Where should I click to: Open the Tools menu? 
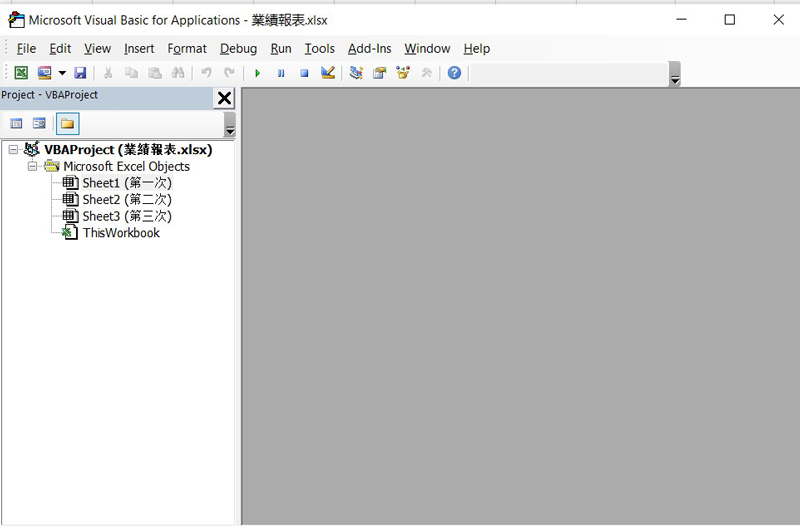click(x=319, y=48)
